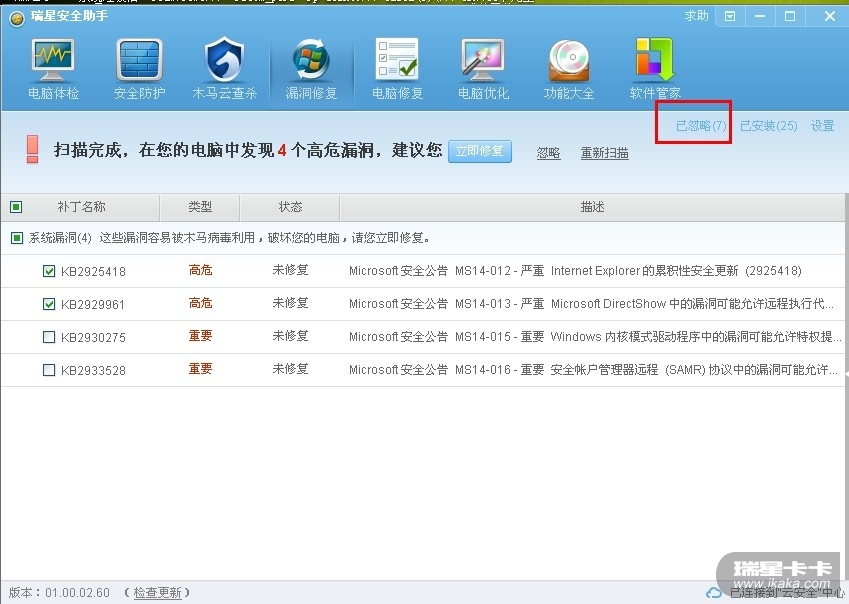849x604 pixels.
Task: Close the 瑞星安全助手 window
Action: pos(830,16)
